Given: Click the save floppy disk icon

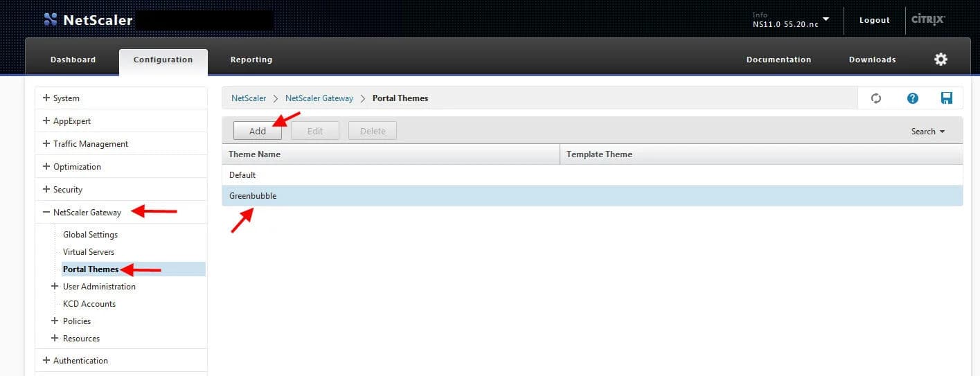Looking at the screenshot, I should [x=947, y=98].
